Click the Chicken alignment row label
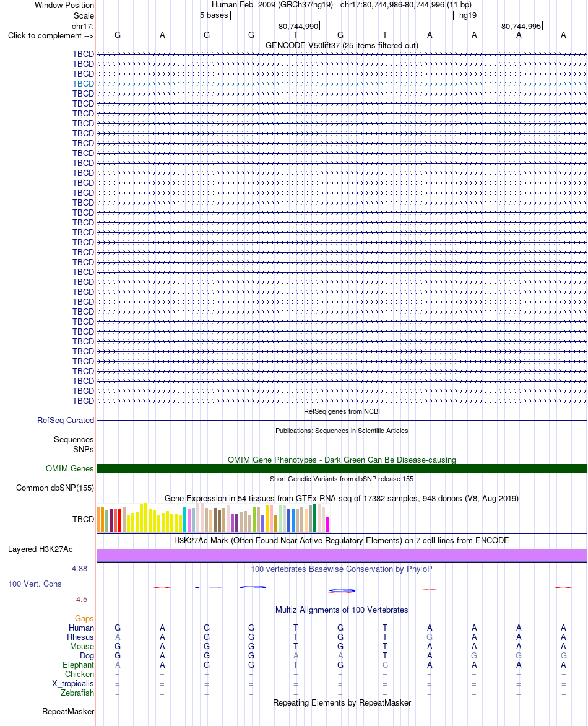The height and width of the screenshot is (726, 588). (80, 674)
